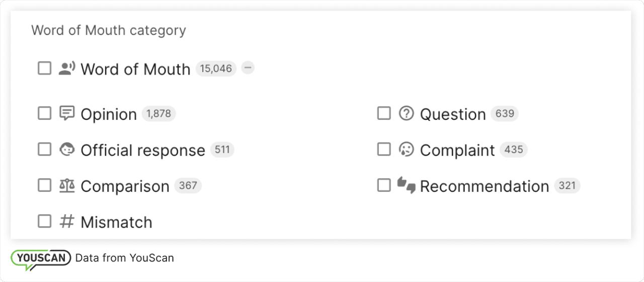644x282 pixels.
Task: Click the Comparison 367 count badge
Action: pyautogui.click(x=188, y=186)
